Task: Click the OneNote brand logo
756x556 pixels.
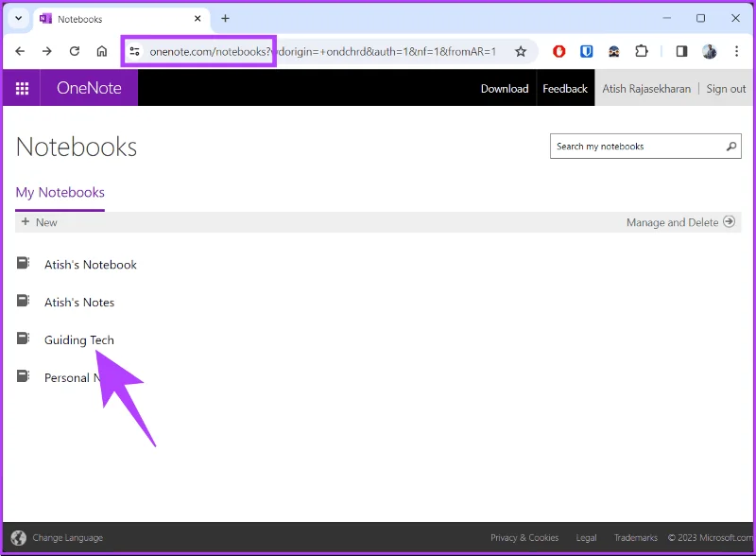Action: coord(89,88)
